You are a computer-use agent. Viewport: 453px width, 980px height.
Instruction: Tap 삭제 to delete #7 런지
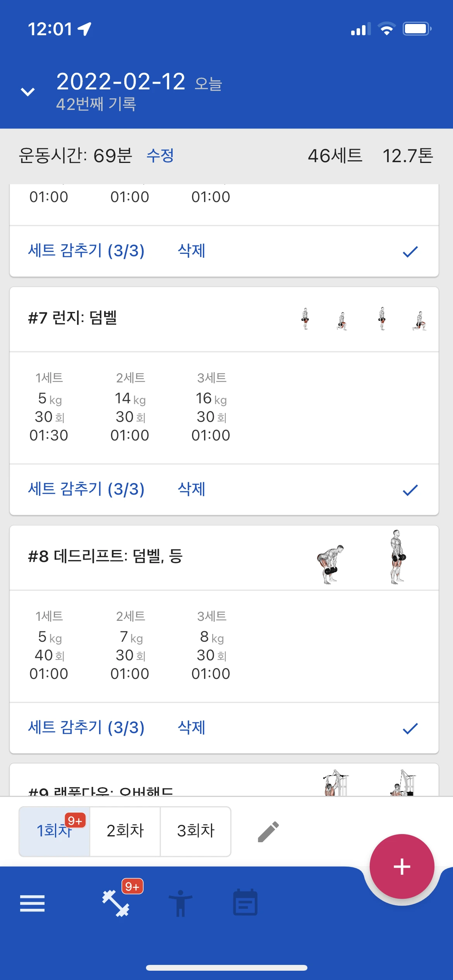click(x=191, y=489)
